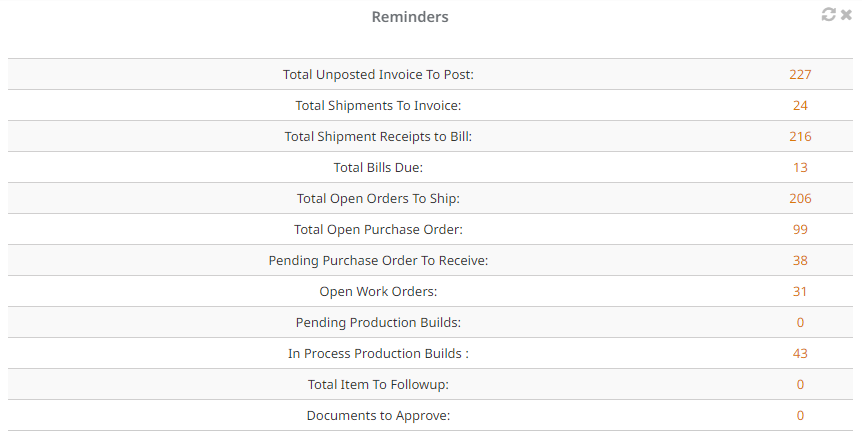
Task: Open the 216 shipment receipts to bill
Action: tap(800, 136)
